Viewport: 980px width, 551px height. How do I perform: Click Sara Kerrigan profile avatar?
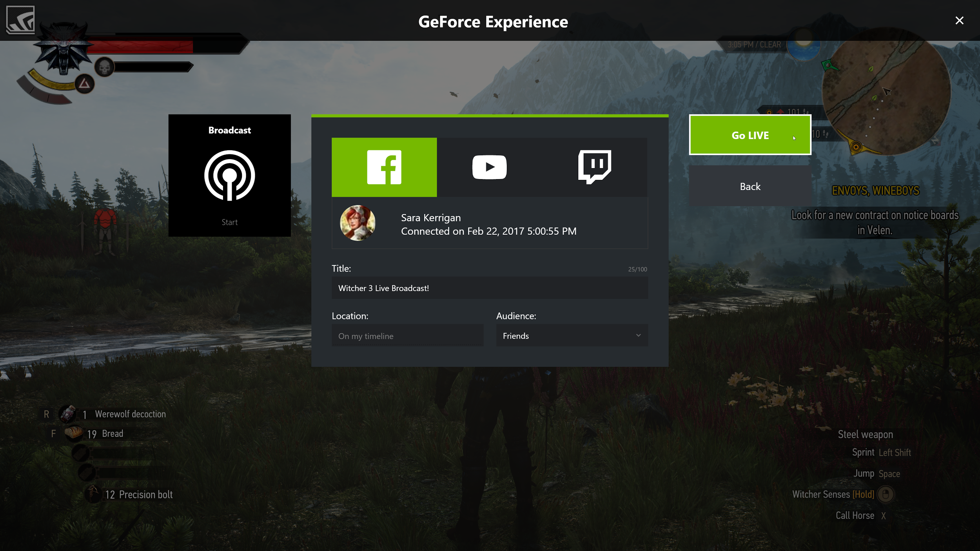356,223
